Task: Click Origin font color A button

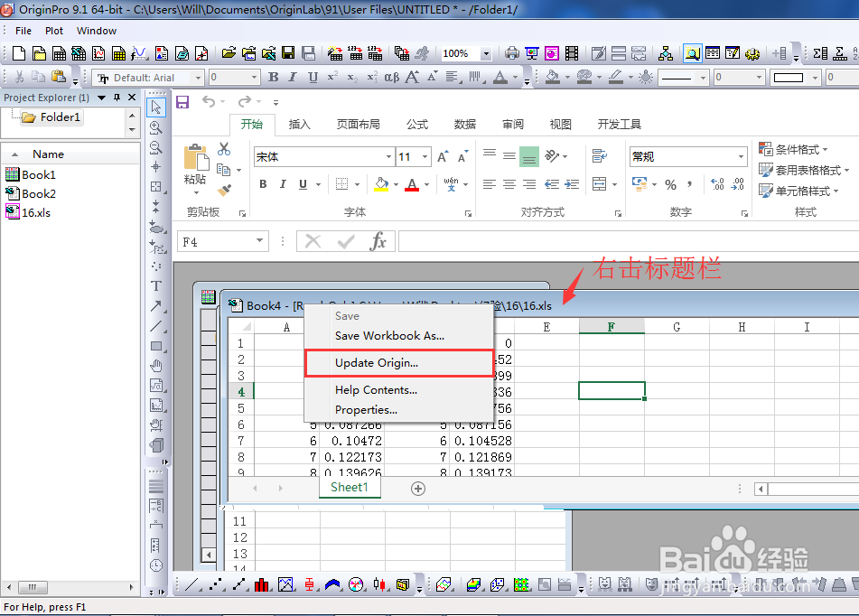Action: (x=500, y=78)
